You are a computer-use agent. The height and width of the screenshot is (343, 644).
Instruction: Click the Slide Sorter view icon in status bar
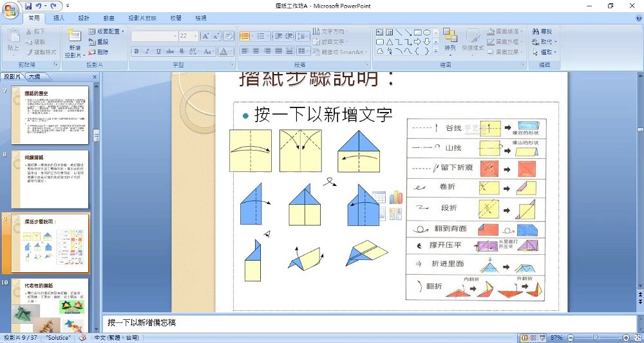pyautogui.click(x=533, y=338)
